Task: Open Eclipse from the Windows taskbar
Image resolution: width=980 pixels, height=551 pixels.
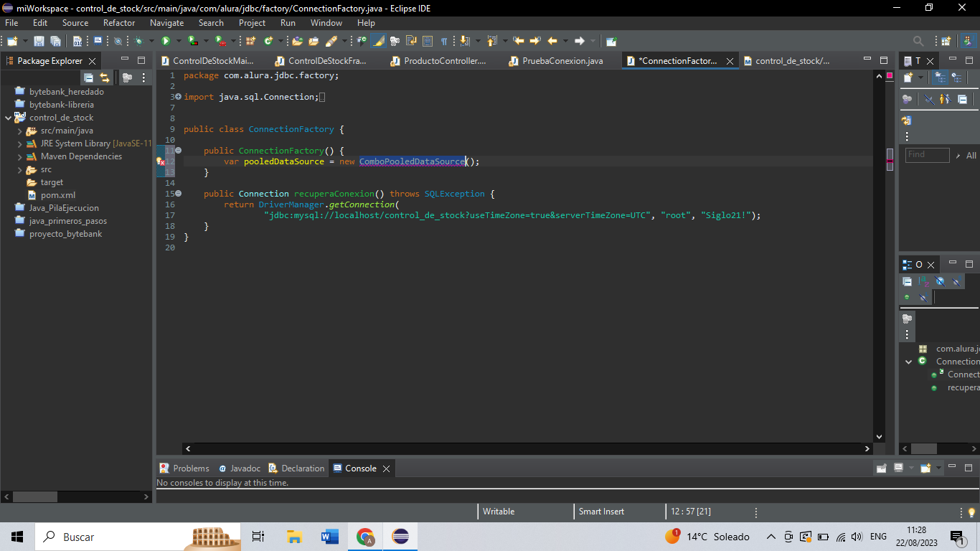Action: (400, 537)
